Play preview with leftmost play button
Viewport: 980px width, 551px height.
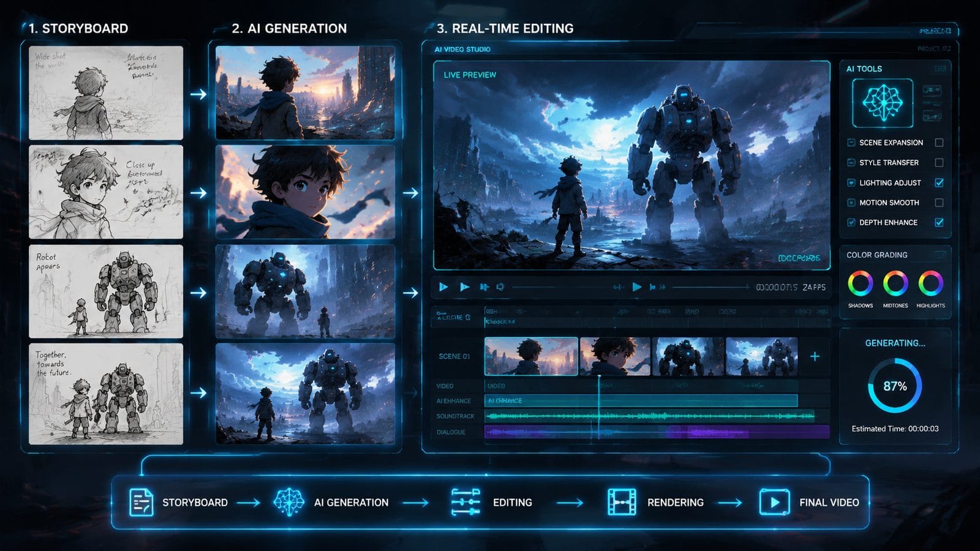tap(444, 287)
